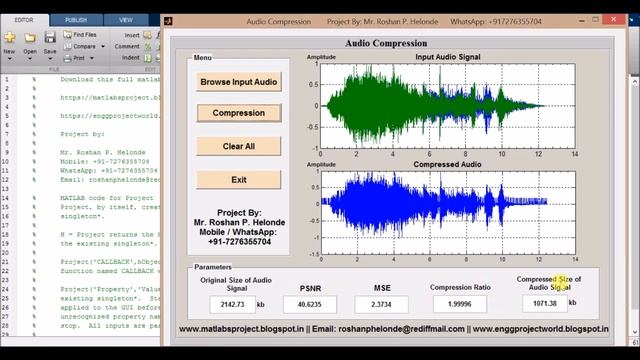
Task: Switch to the EDITOR tab
Action: (24, 20)
